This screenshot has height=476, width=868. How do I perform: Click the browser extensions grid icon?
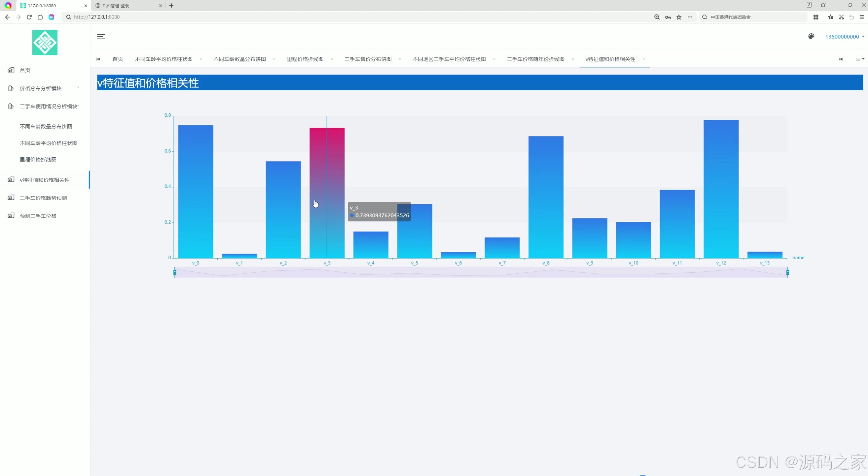pos(816,17)
